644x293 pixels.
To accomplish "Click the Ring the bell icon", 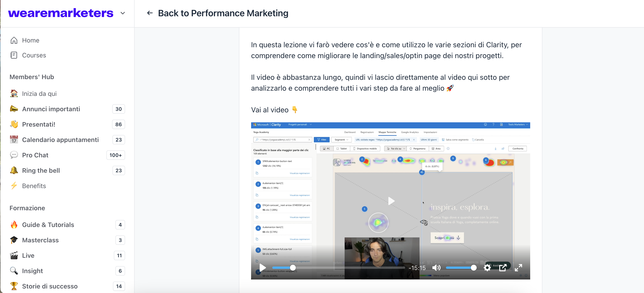I will click(14, 170).
